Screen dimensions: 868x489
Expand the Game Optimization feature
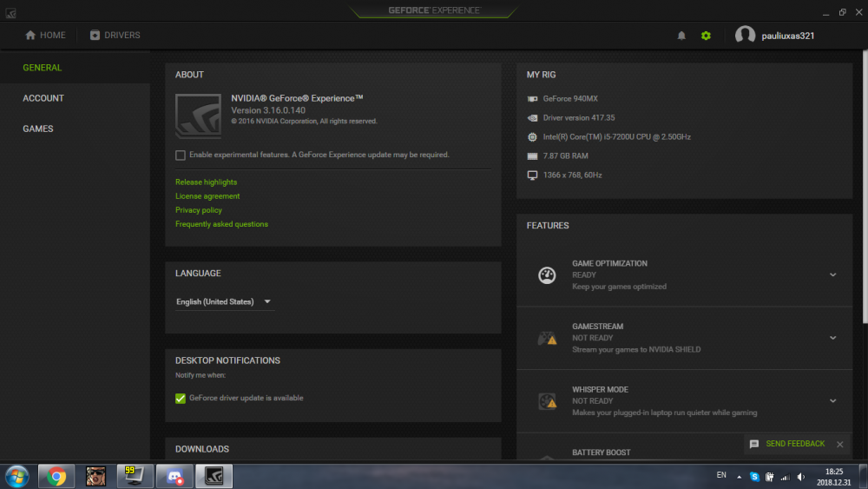[x=832, y=274]
